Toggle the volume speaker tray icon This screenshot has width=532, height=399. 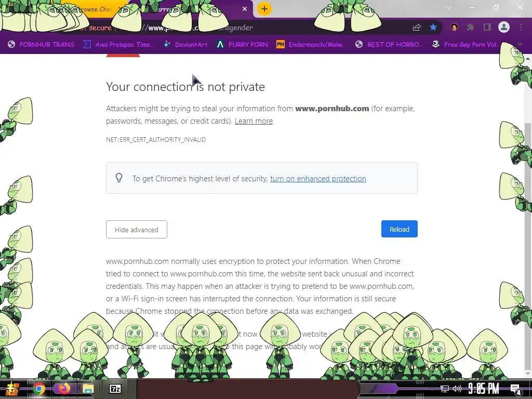(457, 389)
